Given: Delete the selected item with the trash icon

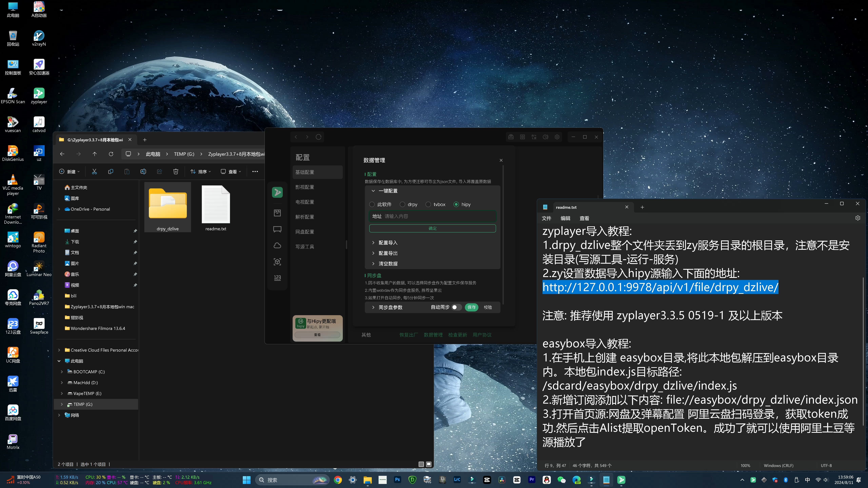Looking at the screenshot, I should click(x=176, y=172).
